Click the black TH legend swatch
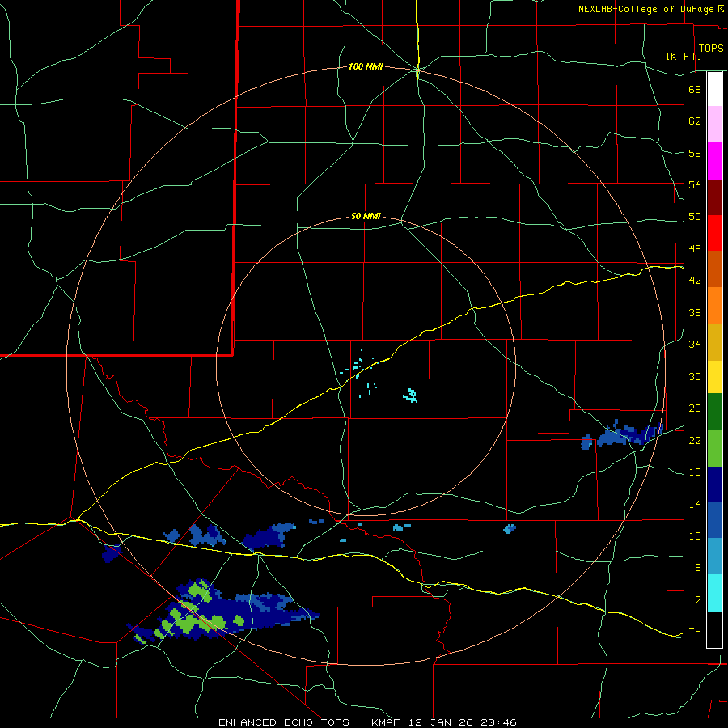 tap(714, 629)
